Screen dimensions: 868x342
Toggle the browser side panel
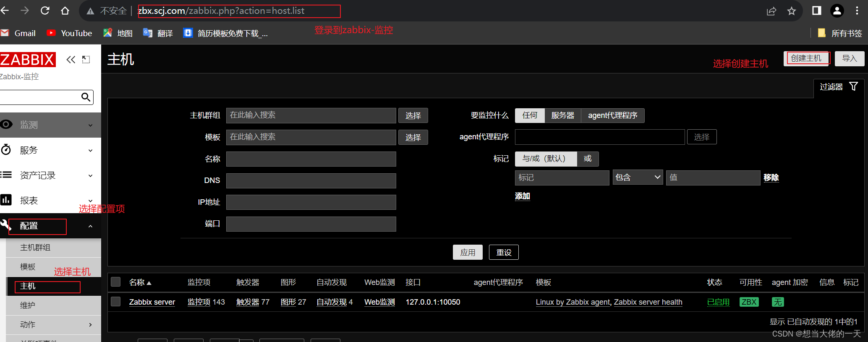(817, 10)
